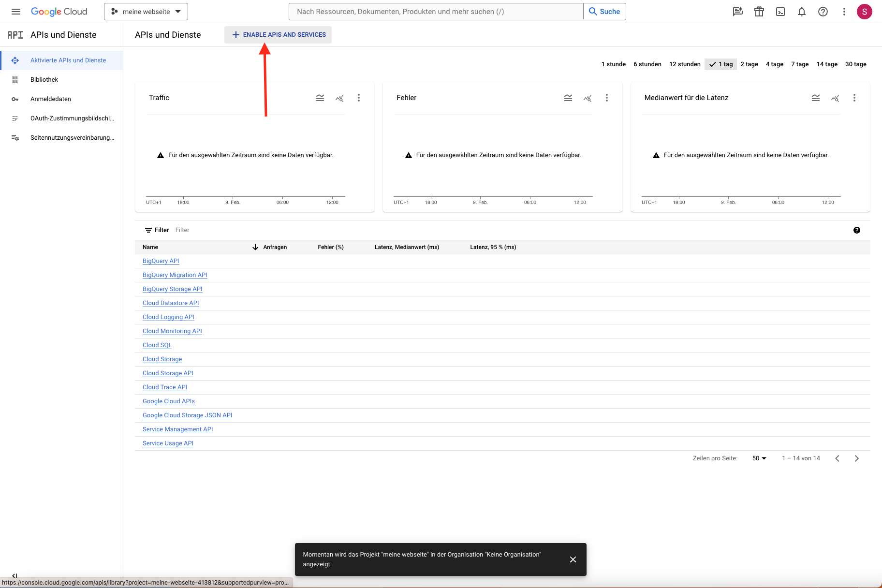Explore Latenz chart metrics icon

[835, 98]
